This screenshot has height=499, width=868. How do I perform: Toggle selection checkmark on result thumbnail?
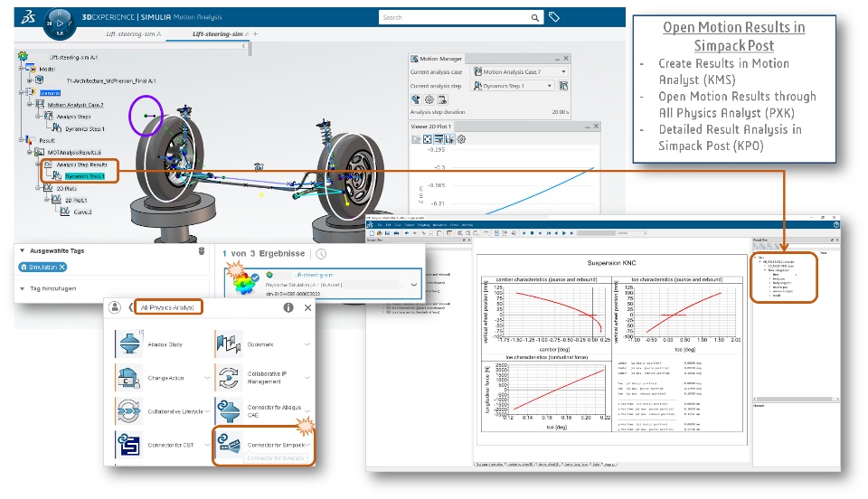pos(255,277)
